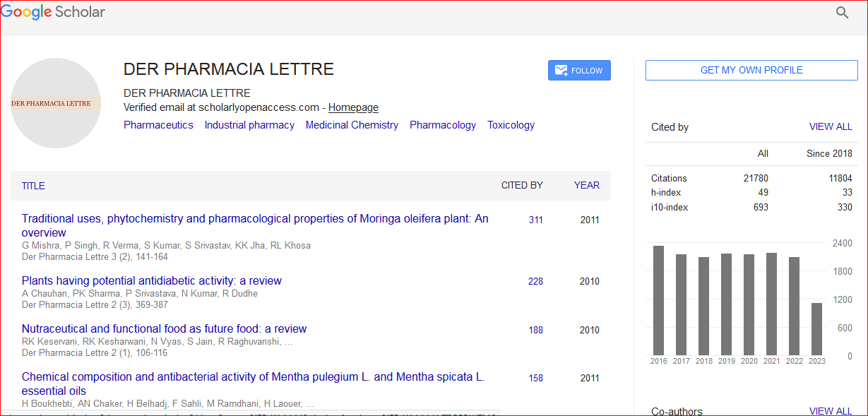View all in Co-authors section
Viewport: 868px width, 416px height.
831,410
